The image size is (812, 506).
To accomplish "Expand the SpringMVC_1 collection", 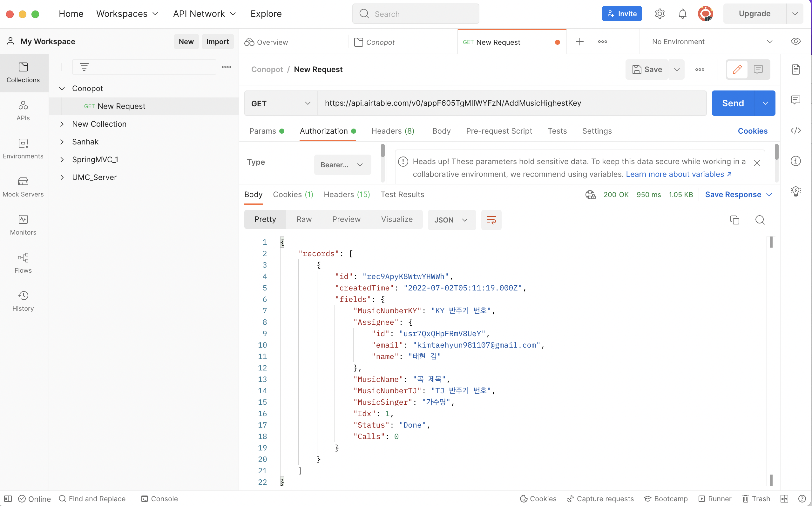I will [x=62, y=160].
